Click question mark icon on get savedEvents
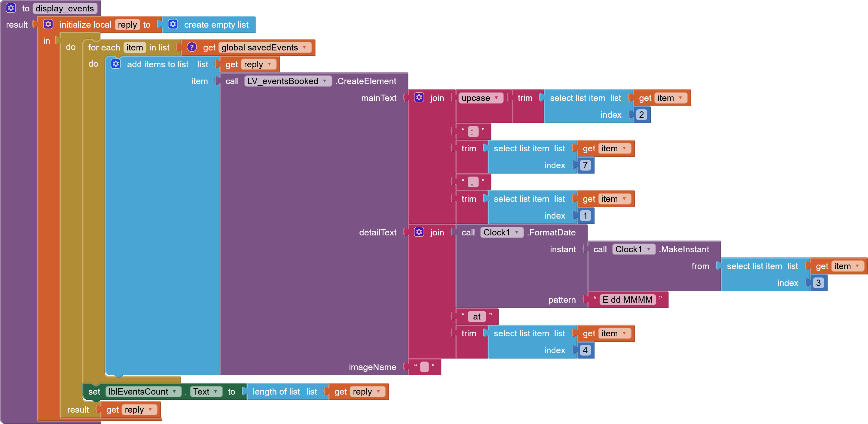 (192, 47)
